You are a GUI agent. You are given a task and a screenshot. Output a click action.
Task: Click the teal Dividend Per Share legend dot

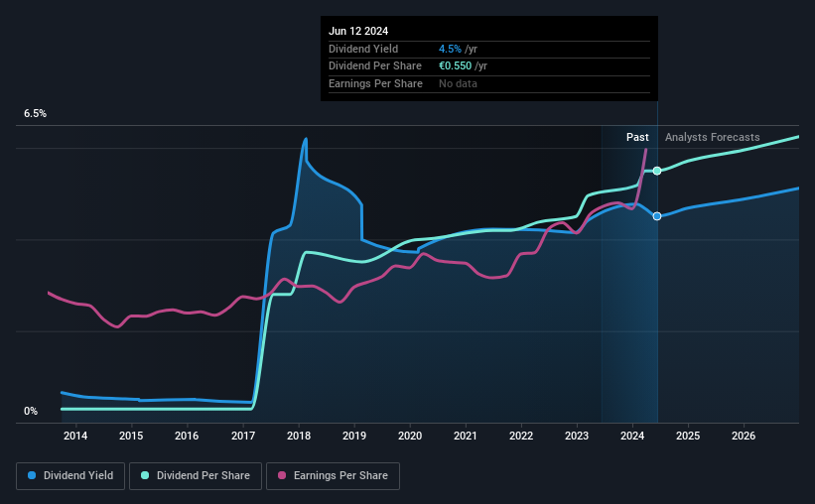[145, 475]
